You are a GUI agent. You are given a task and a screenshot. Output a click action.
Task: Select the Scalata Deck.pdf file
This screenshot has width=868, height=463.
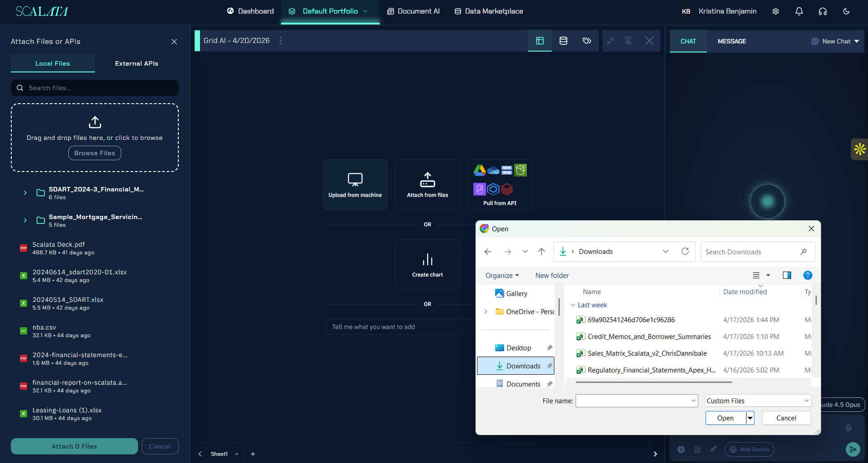pos(95,248)
